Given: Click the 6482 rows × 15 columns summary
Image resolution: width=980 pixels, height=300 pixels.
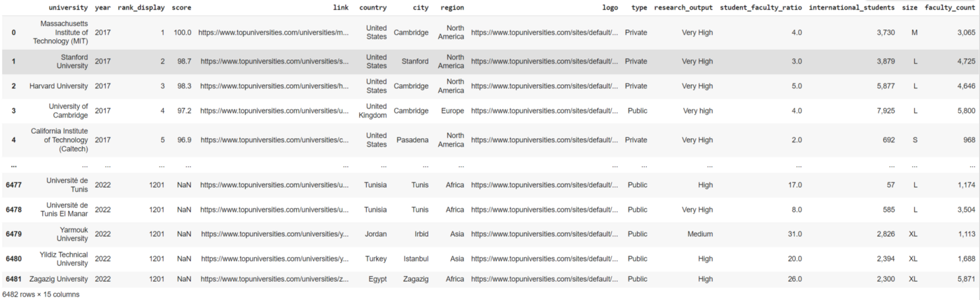Looking at the screenshot, I should [41, 294].
